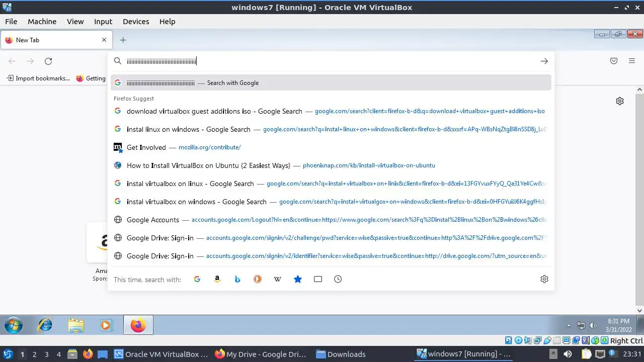Click the host panel volume icon
This screenshot has height=362, width=644.
(568, 354)
